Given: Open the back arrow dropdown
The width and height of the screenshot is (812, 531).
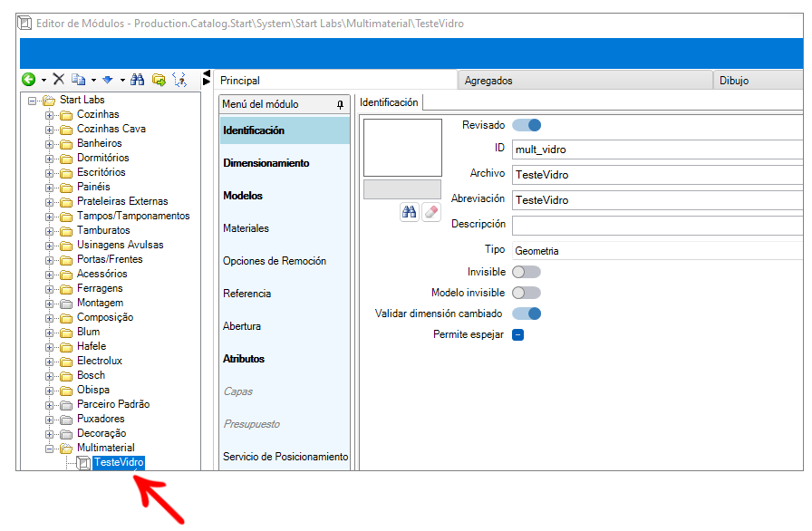Looking at the screenshot, I should click(x=43, y=81).
